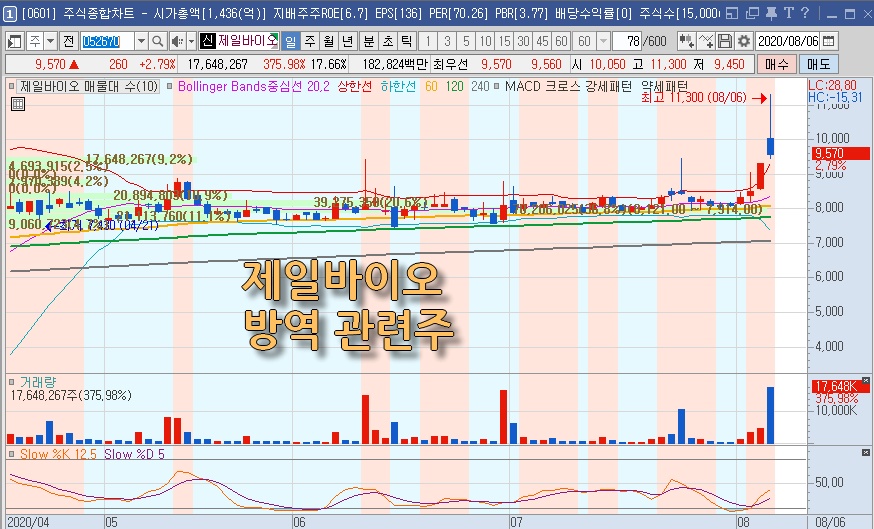The width and height of the screenshot is (874, 529).
Task: Click the 최고 11,300 (08/06) marker
Action: point(694,98)
